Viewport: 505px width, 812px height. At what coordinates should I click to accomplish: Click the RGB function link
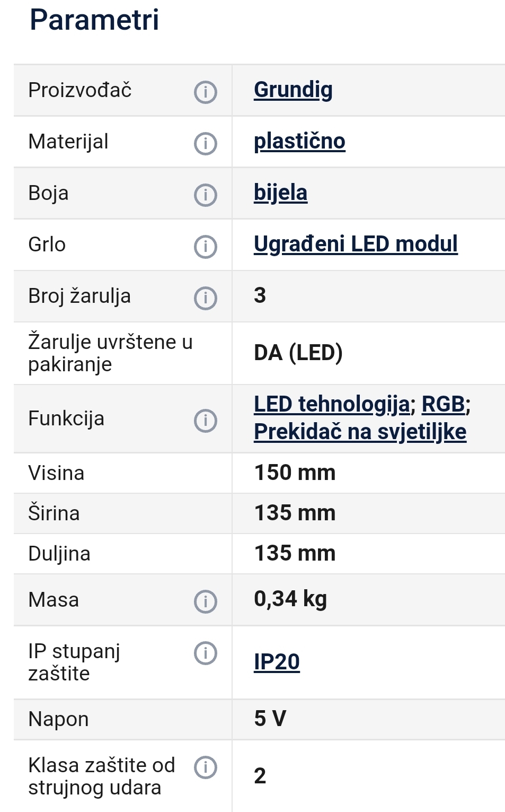click(443, 404)
